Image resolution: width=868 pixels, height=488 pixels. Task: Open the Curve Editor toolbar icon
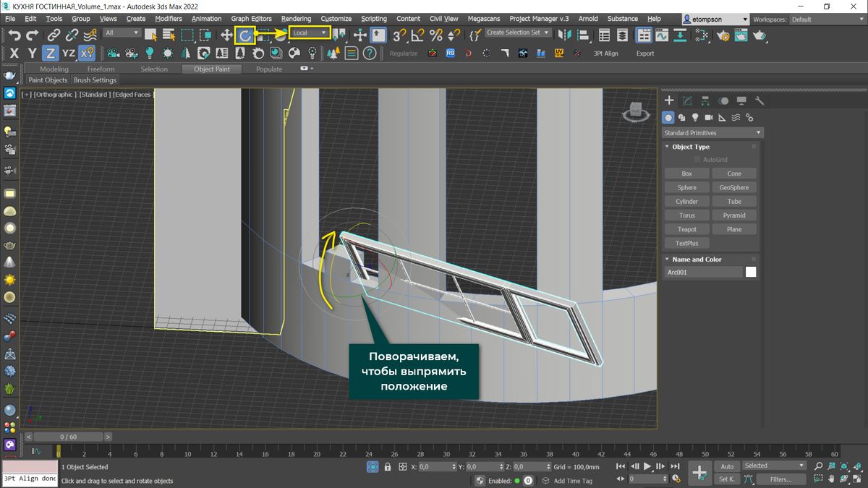point(661,34)
